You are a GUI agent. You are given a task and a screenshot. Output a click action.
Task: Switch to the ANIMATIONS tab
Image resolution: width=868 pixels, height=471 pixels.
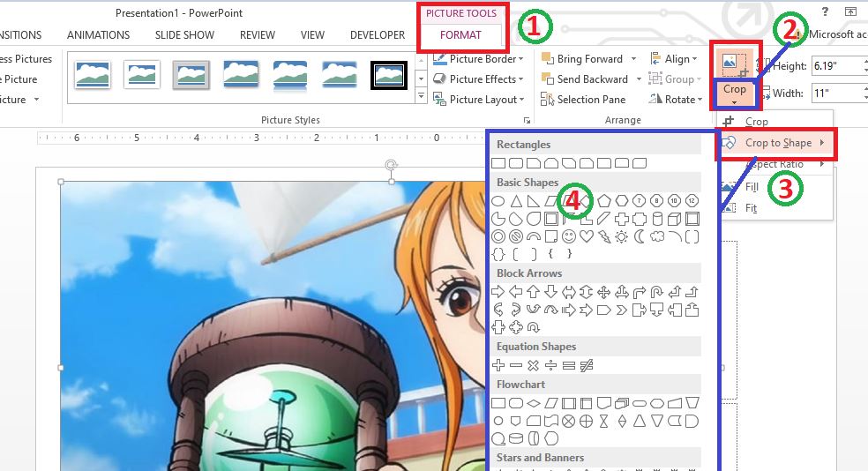[x=98, y=35]
